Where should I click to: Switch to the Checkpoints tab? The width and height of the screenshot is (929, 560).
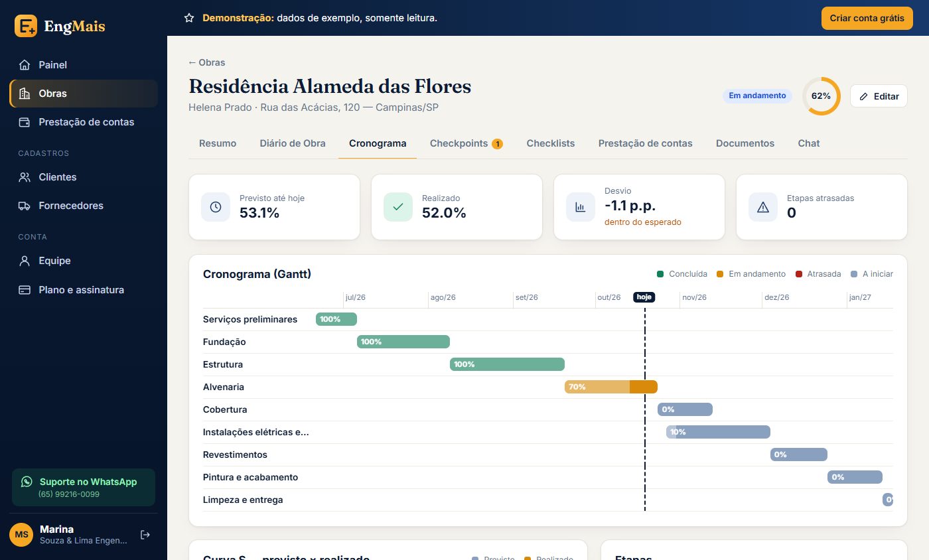pos(466,143)
